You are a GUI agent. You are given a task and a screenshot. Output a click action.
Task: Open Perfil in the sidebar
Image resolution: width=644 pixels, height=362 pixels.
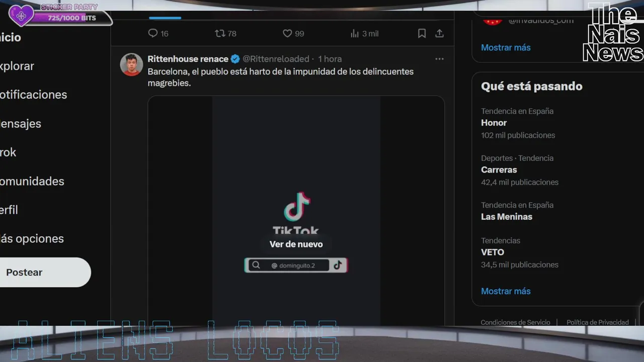pyautogui.click(x=9, y=210)
